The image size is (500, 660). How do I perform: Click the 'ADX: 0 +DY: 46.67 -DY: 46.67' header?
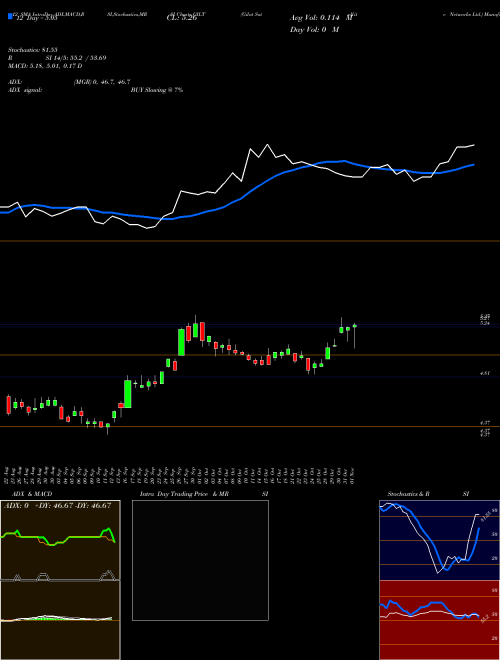57,506
